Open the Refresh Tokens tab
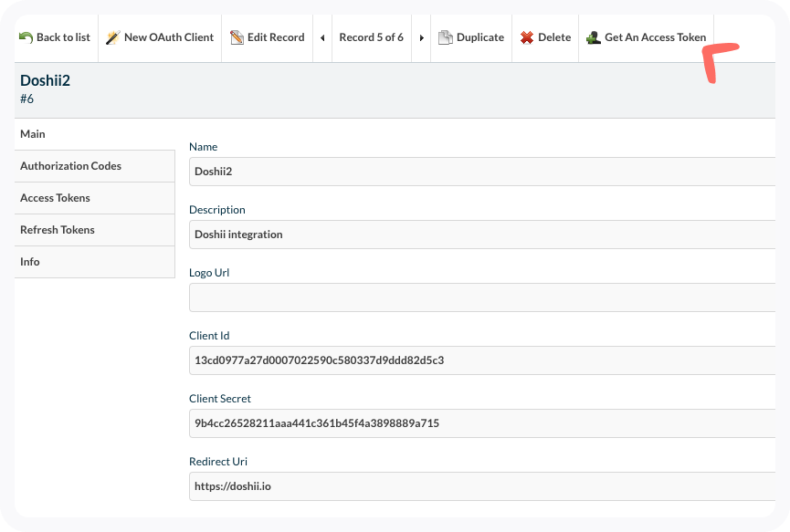Image resolution: width=790 pixels, height=532 pixels. [x=95, y=230]
